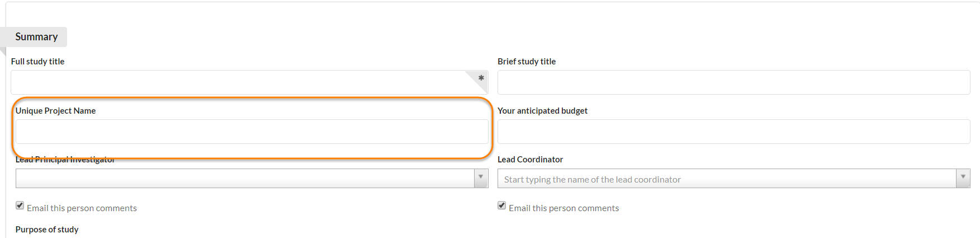Screen dimensions: 980x238
Task: Type-ahead field for the lead coordinator name
Action: 727,179
